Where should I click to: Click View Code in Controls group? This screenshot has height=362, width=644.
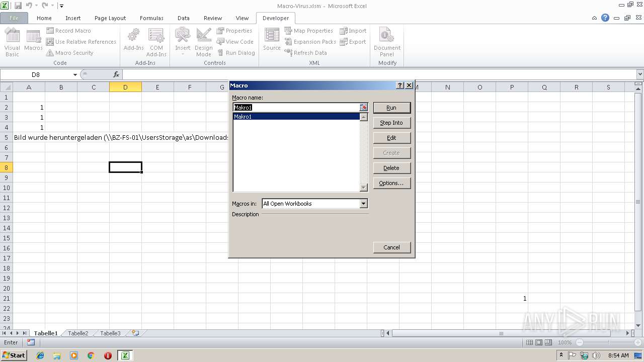[235, 42]
